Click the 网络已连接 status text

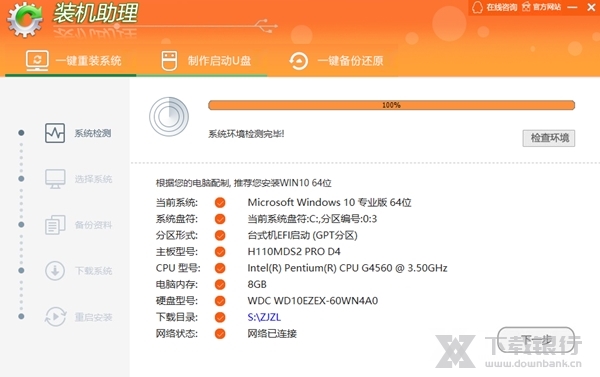(x=272, y=333)
